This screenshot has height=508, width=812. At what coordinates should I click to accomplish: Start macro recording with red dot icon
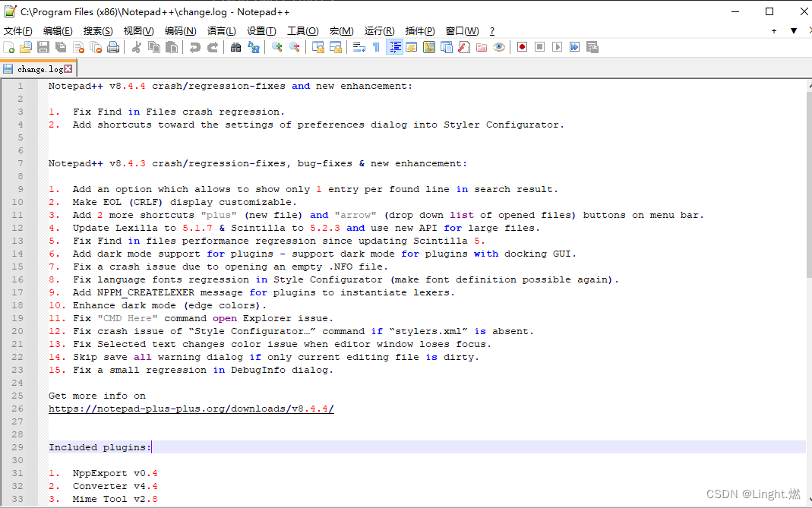522,48
